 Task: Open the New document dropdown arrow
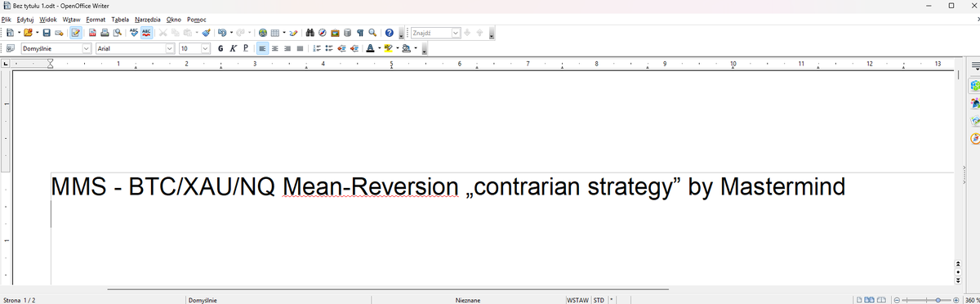(x=19, y=33)
